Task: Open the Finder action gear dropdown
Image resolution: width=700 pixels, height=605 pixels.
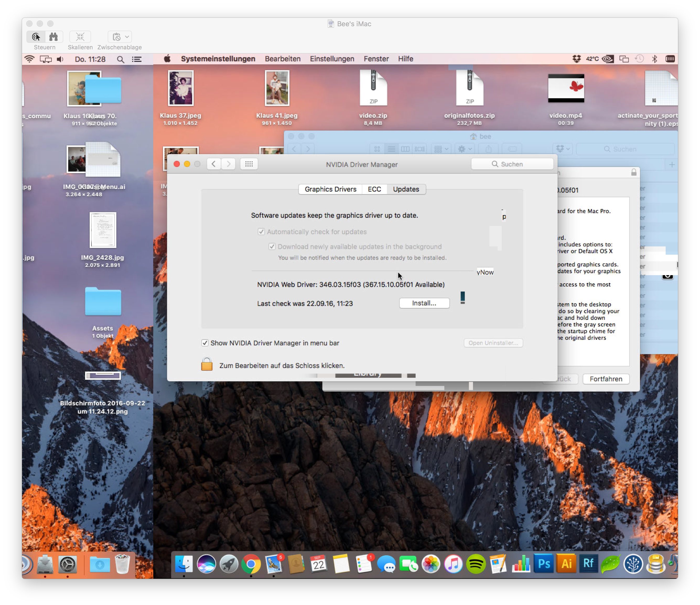Action: coord(465,149)
